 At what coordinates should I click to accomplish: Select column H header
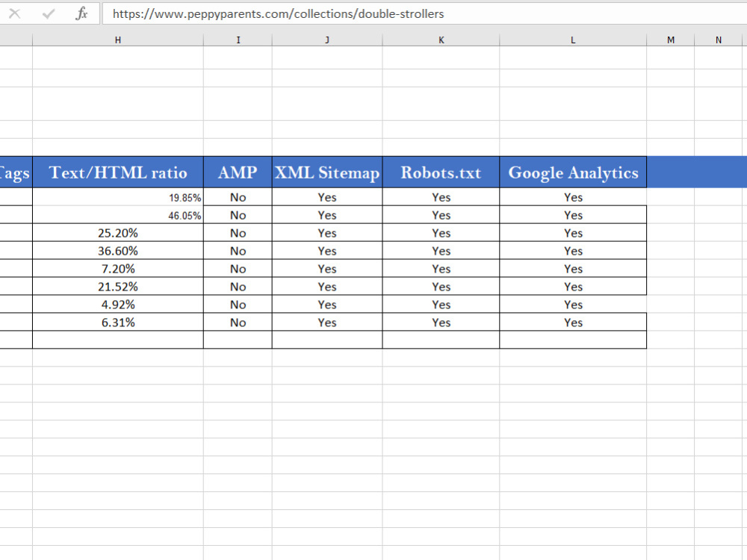118,40
